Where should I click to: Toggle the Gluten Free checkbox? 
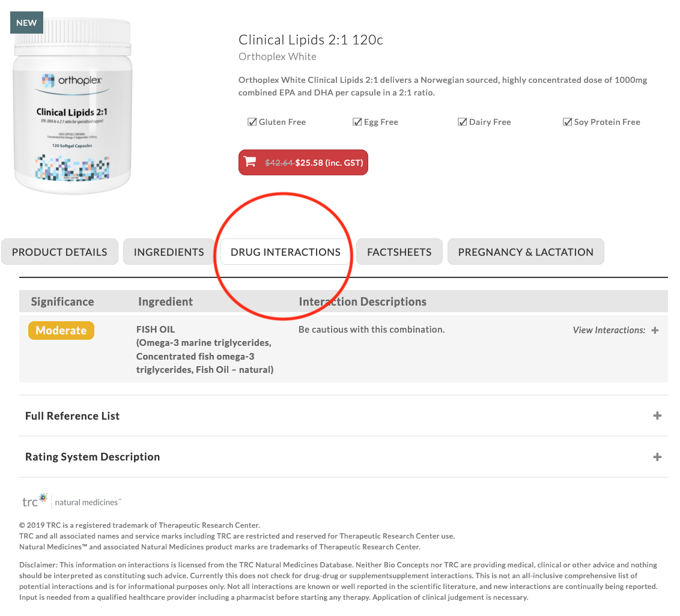click(x=252, y=121)
